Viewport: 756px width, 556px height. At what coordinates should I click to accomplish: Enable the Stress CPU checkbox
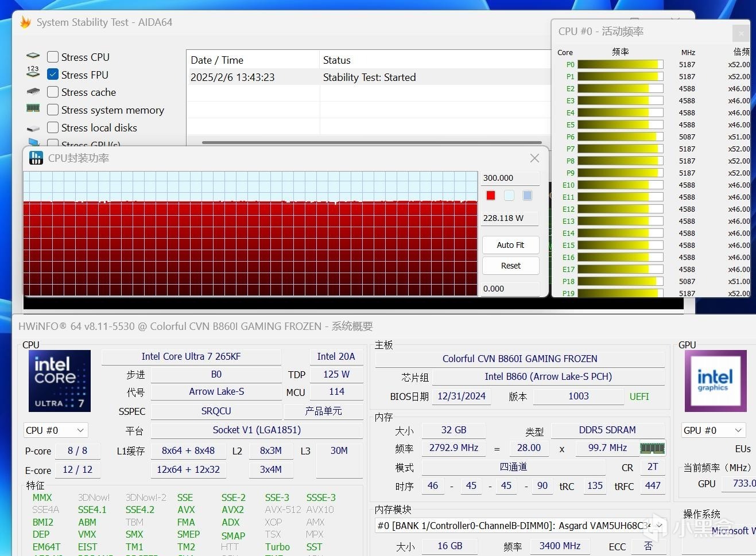click(x=53, y=57)
